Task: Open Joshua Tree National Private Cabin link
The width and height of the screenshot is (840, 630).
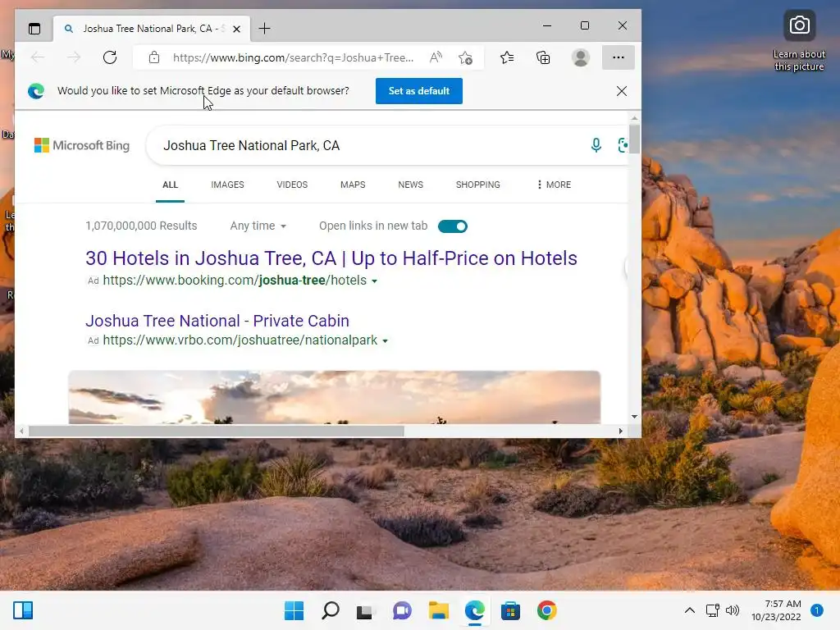Action: click(x=217, y=321)
